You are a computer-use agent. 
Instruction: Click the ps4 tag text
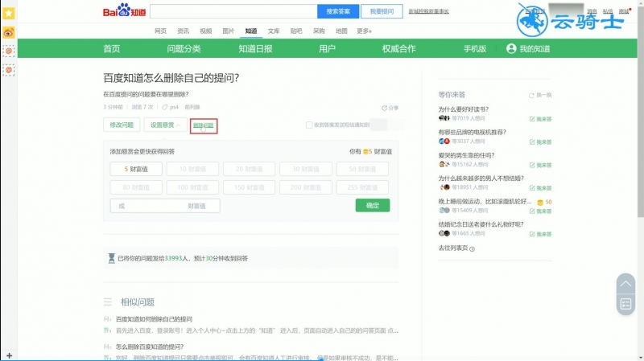[x=174, y=107]
